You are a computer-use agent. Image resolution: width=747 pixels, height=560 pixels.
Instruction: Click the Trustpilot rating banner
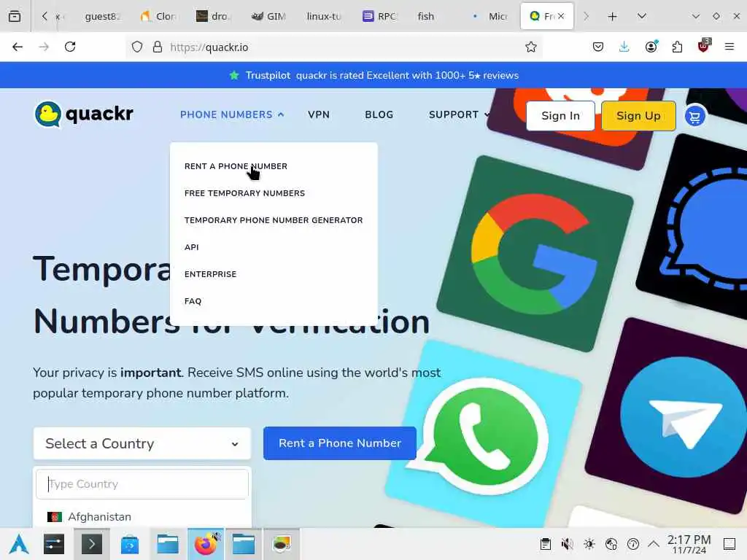click(373, 75)
